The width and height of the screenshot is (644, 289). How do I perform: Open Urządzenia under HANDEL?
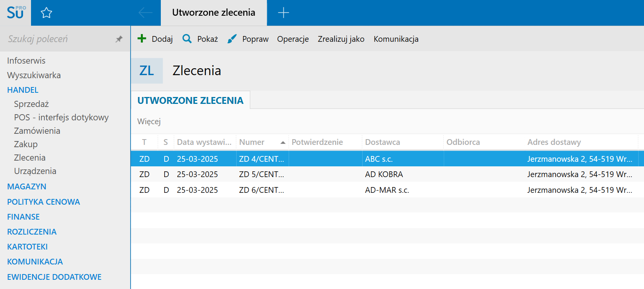[35, 171]
